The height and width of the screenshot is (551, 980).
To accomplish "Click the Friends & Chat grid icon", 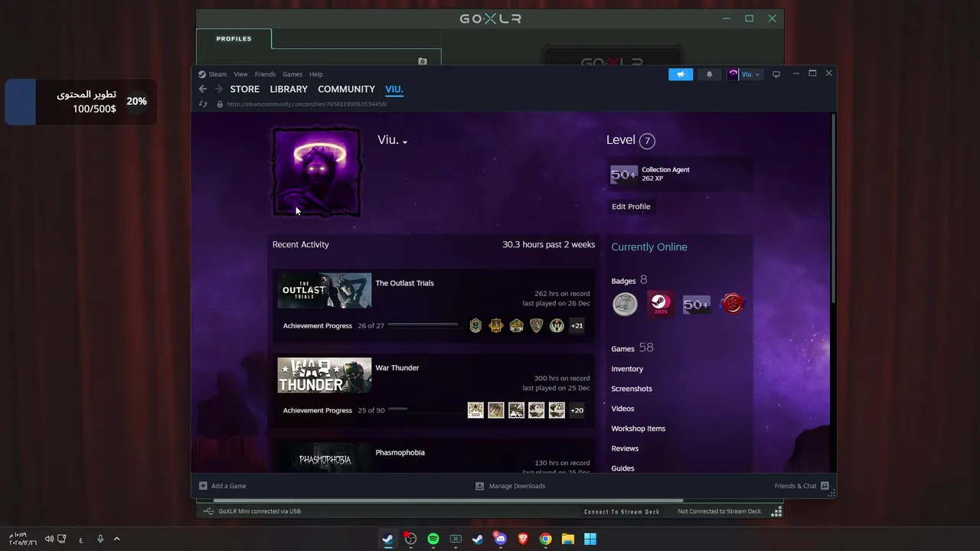I will tap(825, 486).
